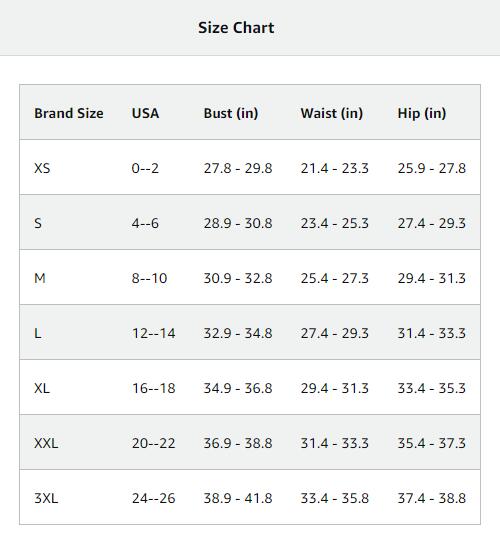Image resolution: width=500 pixels, height=544 pixels.
Task: Click bust value 38.9 - 41.8
Action: pyautogui.click(x=238, y=498)
